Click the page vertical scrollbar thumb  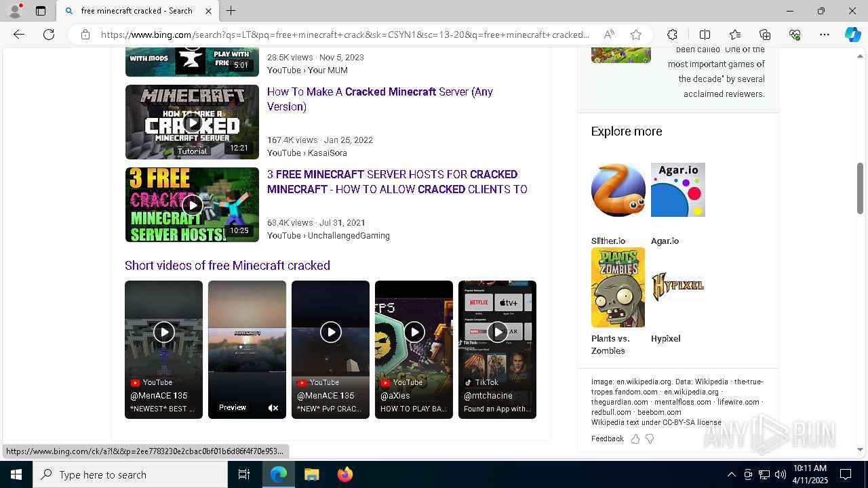[x=860, y=188]
